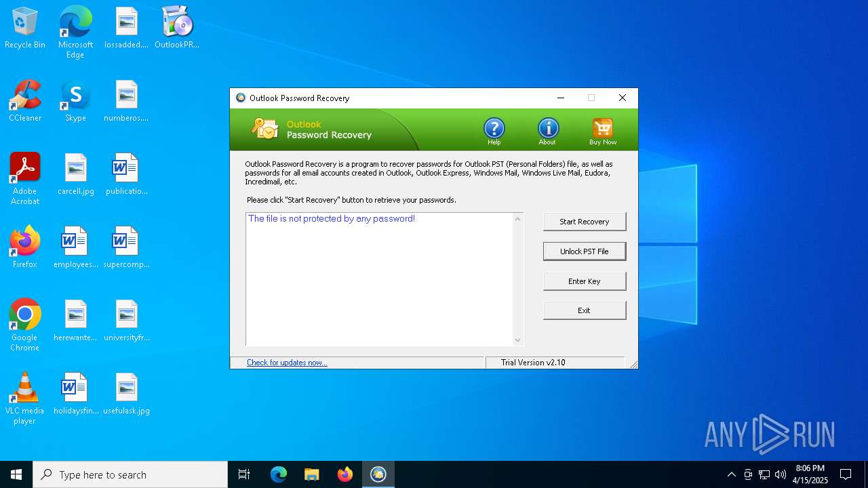Select the CCleaner desktop shortcut
Image resolution: width=868 pixels, height=488 pixels.
(25, 102)
